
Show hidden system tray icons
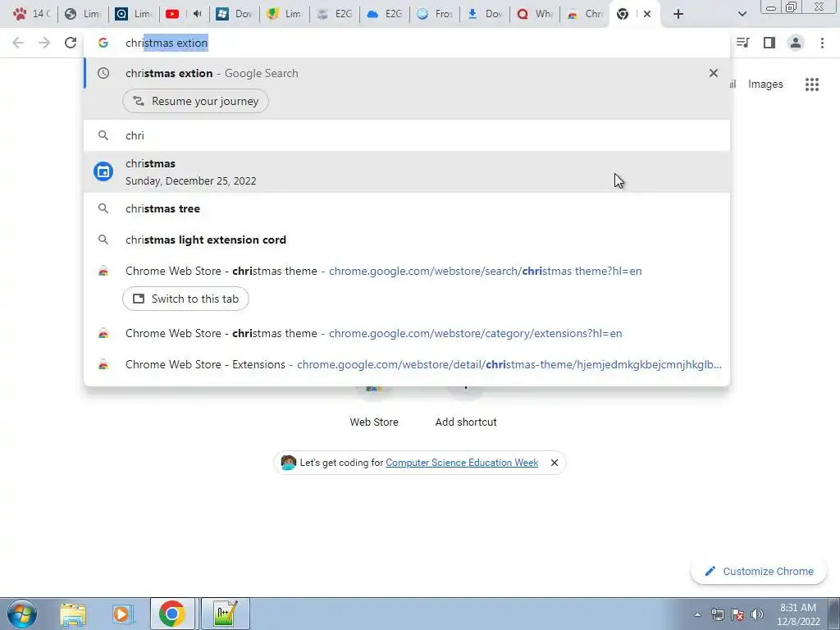pos(697,614)
